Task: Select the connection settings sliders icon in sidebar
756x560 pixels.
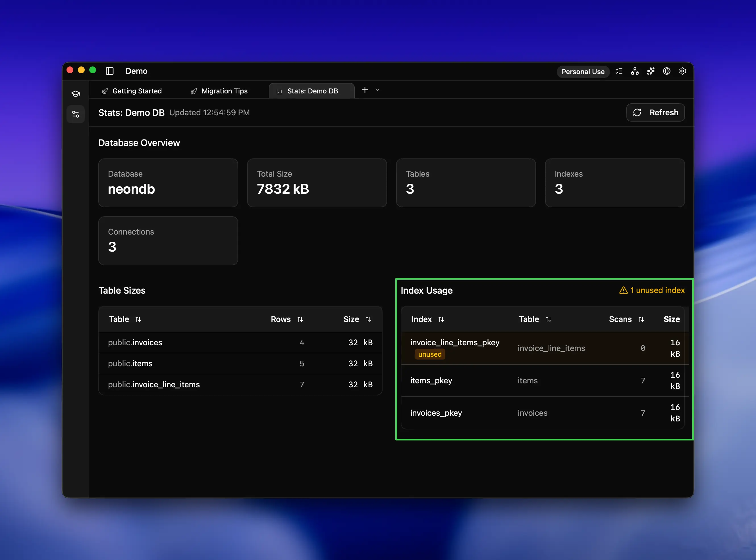Action: coord(75,114)
